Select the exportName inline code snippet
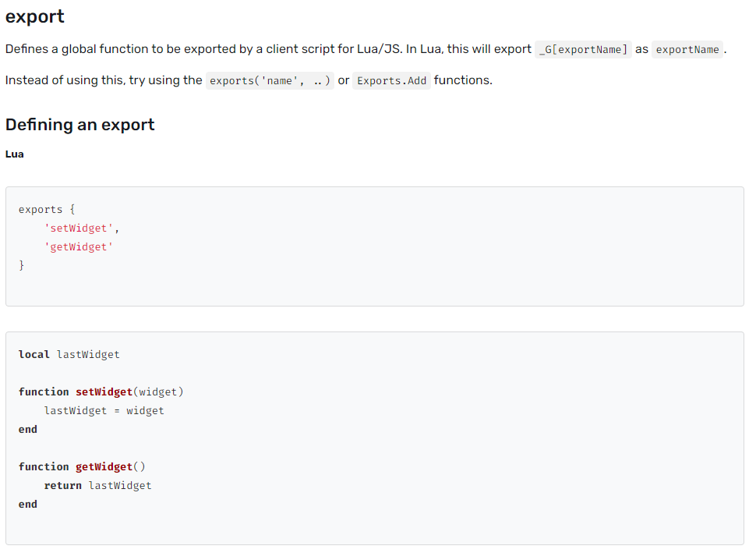 click(x=687, y=49)
